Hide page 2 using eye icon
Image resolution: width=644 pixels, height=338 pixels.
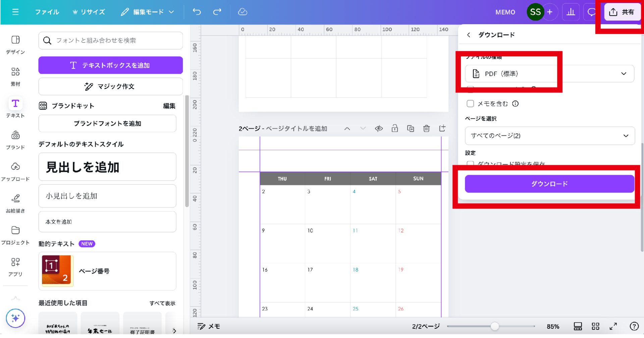pyautogui.click(x=379, y=128)
